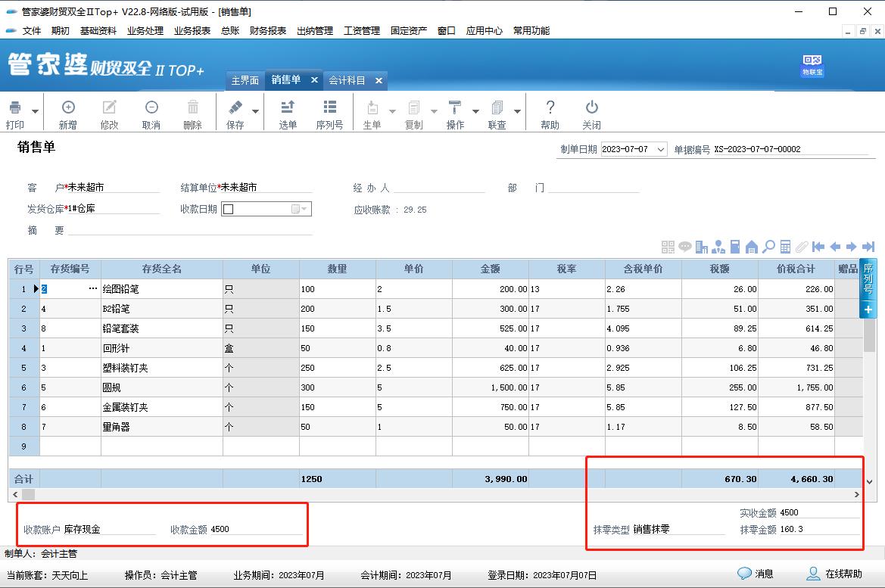Click the 修改 edit icon
Viewport: 885px width, 588px height.
pos(109,107)
